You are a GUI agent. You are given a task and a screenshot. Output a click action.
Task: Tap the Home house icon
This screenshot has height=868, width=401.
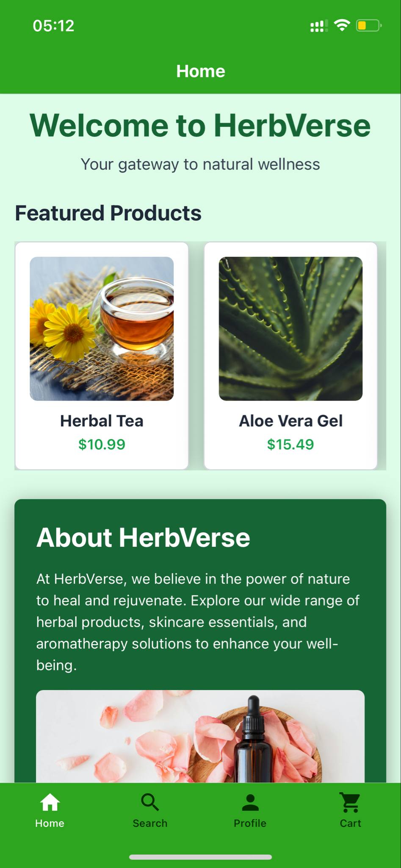click(50, 802)
